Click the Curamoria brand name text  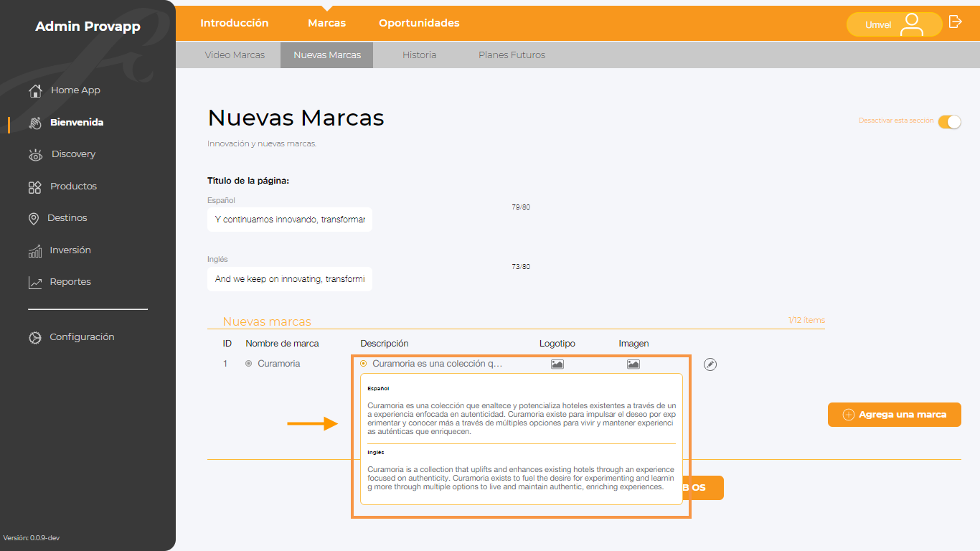click(x=279, y=364)
